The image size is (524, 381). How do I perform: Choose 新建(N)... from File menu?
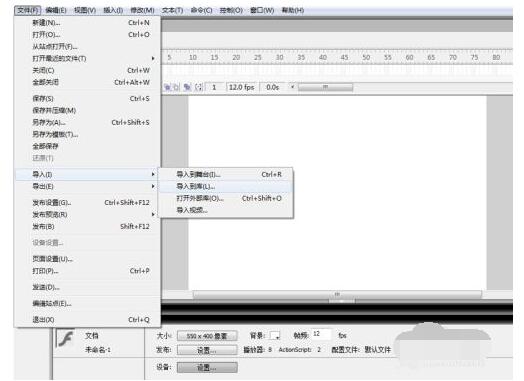pyautogui.click(x=88, y=23)
